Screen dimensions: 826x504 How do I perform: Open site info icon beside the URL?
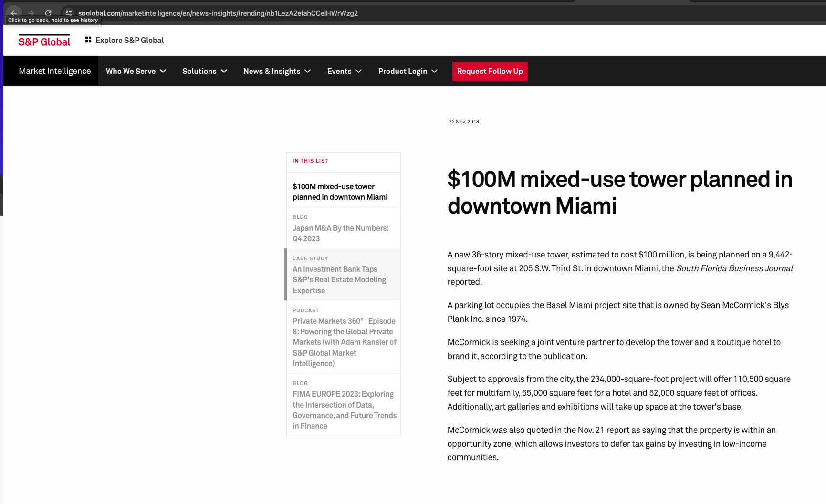coord(69,13)
